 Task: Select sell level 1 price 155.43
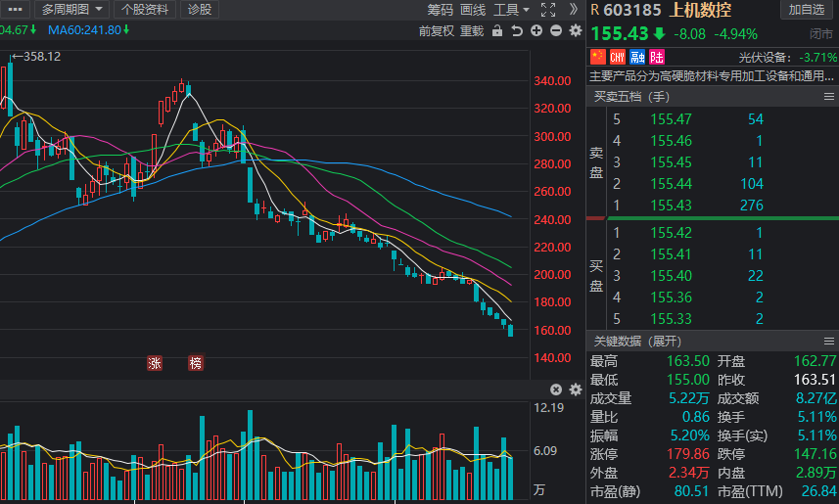point(671,206)
